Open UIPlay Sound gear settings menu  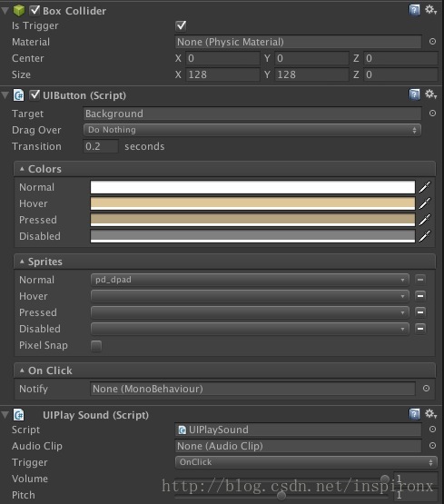pos(430,414)
